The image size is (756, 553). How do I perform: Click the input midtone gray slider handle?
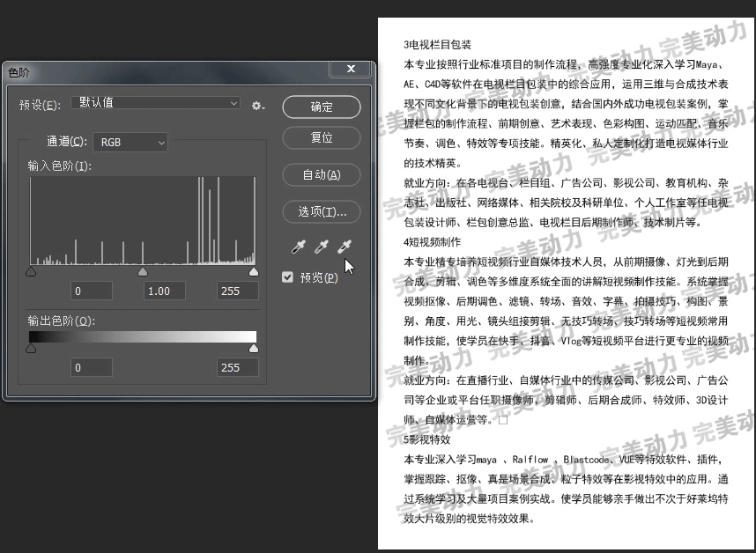coord(143,272)
